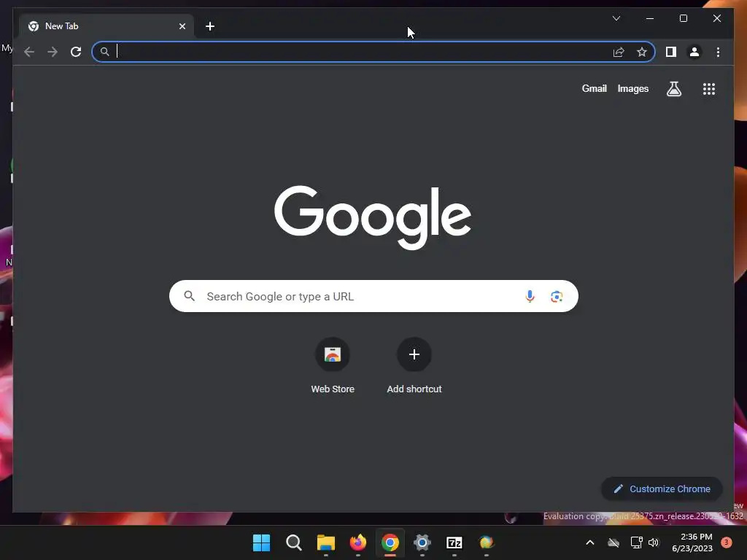Image resolution: width=747 pixels, height=560 pixels.
Task: Open 7-Zip from the taskbar
Action: coord(454,542)
